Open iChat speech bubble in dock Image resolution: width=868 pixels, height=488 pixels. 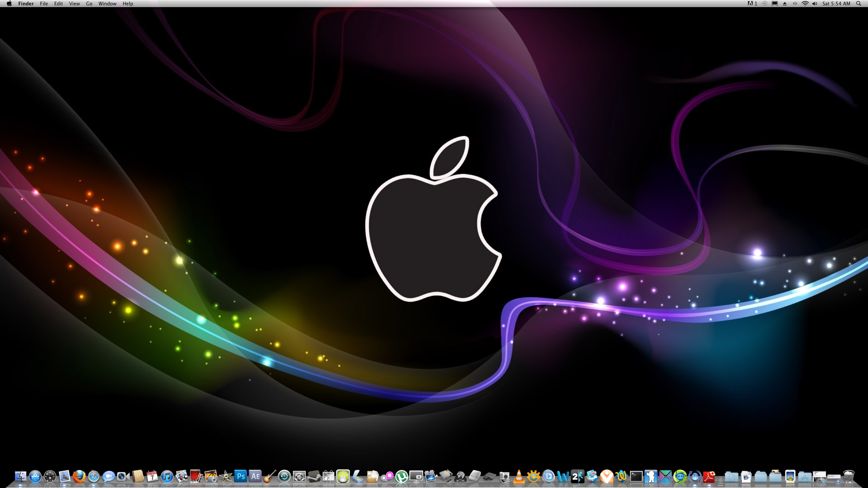(x=108, y=476)
